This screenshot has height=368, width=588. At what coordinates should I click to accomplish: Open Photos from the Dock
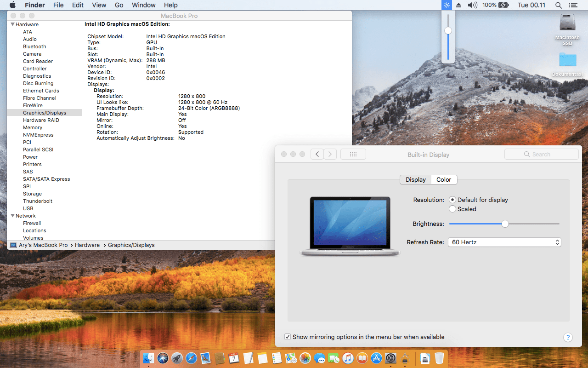pyautogui.click(x=305, y=358)
